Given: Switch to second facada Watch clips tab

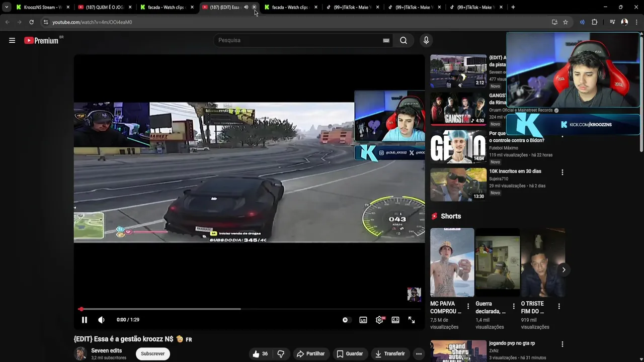Looking at the screenshot, I should [290, 7].
